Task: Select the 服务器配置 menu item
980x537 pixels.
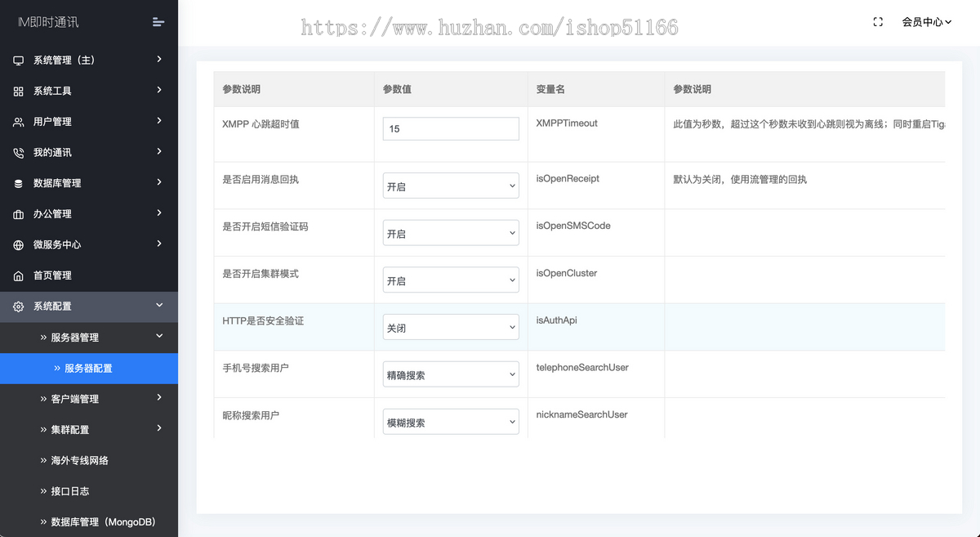Action: (89, 369)
